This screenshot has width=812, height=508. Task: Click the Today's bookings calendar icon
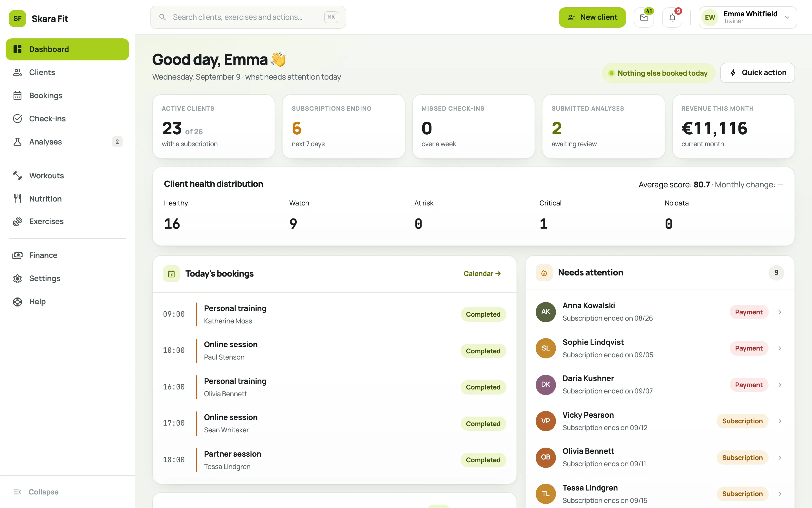pos(171,274)
